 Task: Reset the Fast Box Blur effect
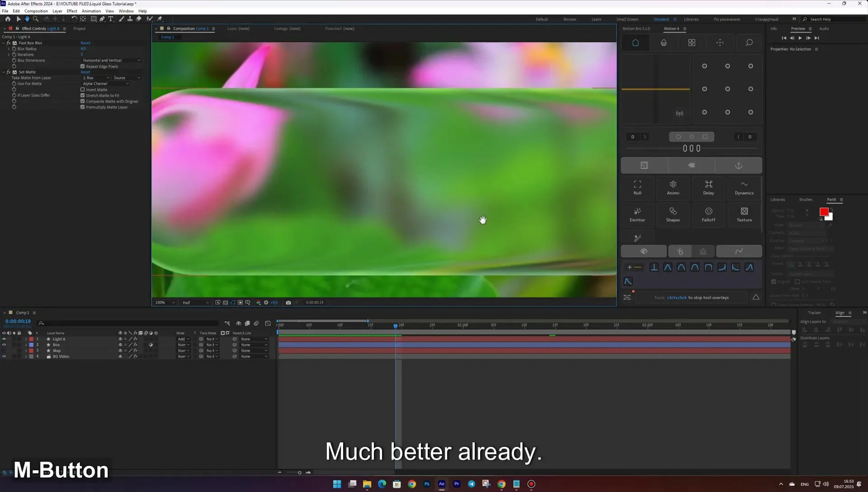point(85,43)
